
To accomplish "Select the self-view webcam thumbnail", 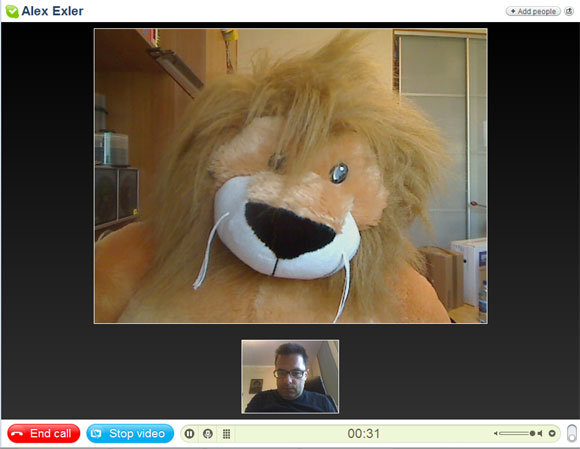I will point(290,377).
